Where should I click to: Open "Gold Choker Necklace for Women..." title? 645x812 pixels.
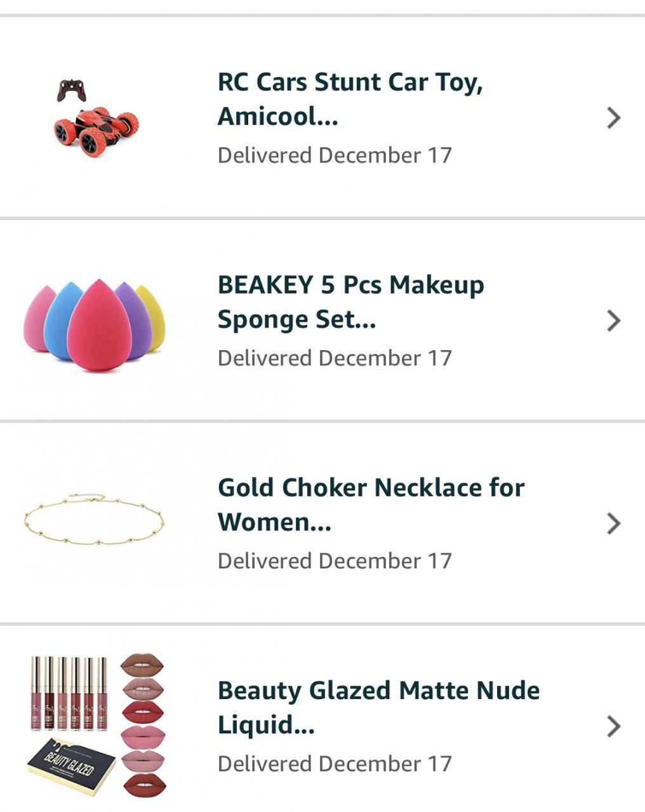coord(371,505)
